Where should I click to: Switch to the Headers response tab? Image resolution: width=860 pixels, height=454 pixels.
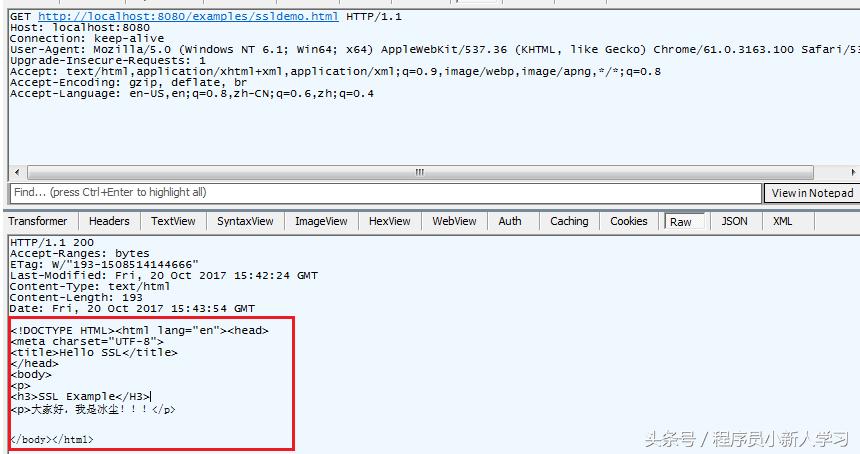[109, 222]
